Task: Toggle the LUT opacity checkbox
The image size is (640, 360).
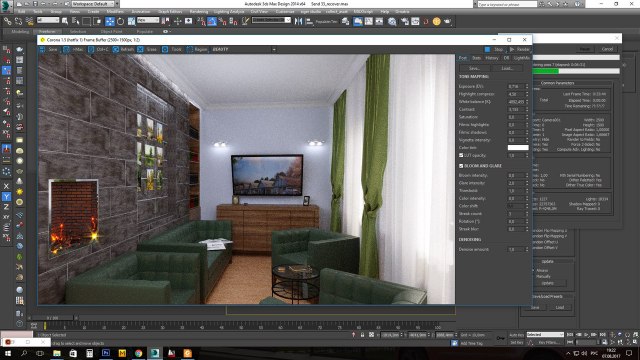Action: (461, 156)
